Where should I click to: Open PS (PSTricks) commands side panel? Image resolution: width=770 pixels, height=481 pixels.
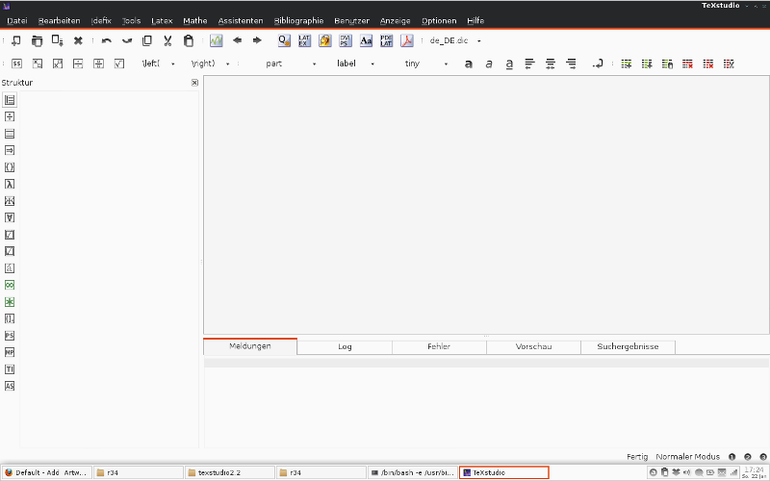(9, 336)
